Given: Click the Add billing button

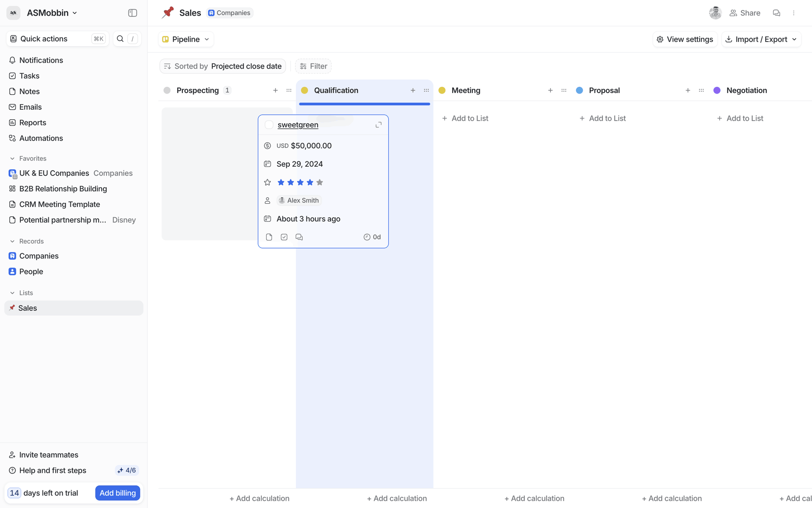Looking at the screenshot, I should pyautogui.click(x=118, y=493).
